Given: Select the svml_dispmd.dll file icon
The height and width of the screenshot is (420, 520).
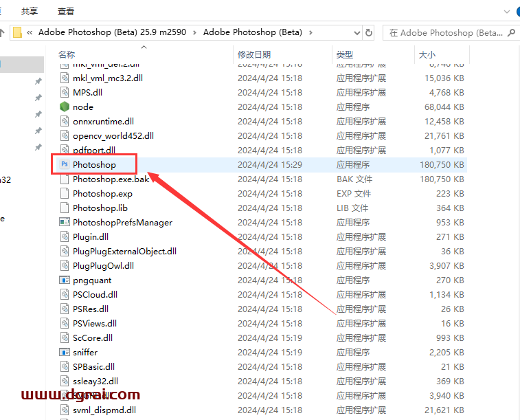Looking at the screenshot, I should click(x=65, y=410).
